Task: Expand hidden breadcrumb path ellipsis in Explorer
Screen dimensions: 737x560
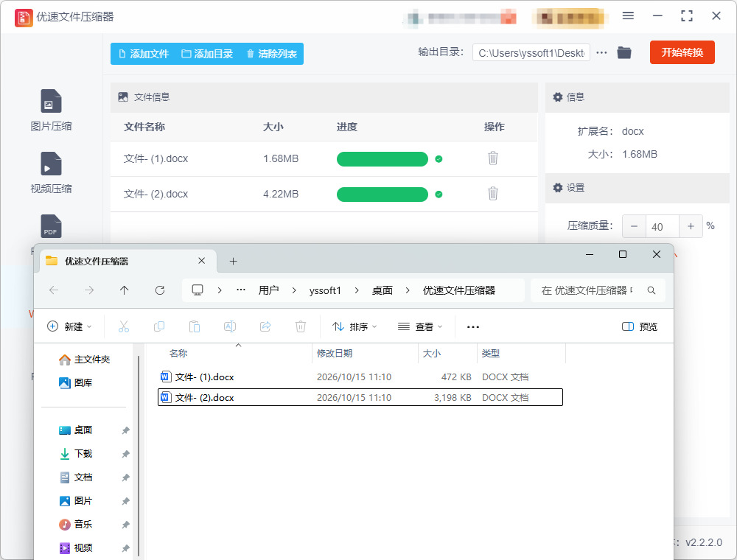Action: point(241,290)
